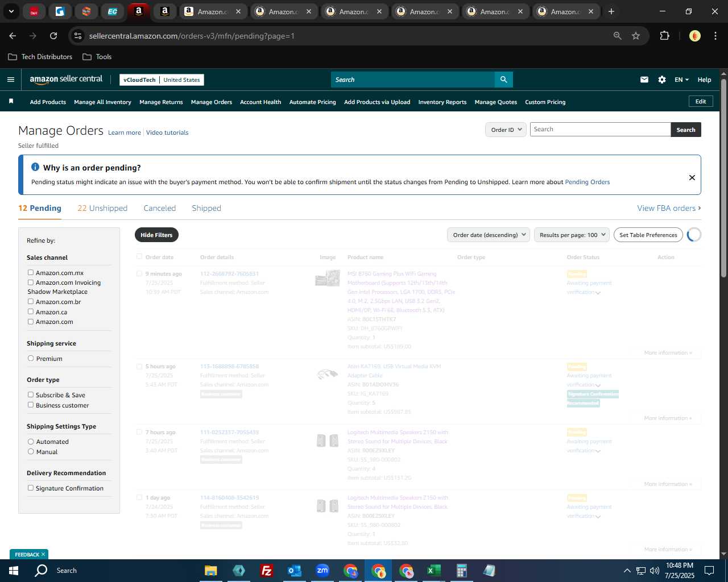Check the Signature Confirmation filter
The image size is (728, 582).
(31, 488)
